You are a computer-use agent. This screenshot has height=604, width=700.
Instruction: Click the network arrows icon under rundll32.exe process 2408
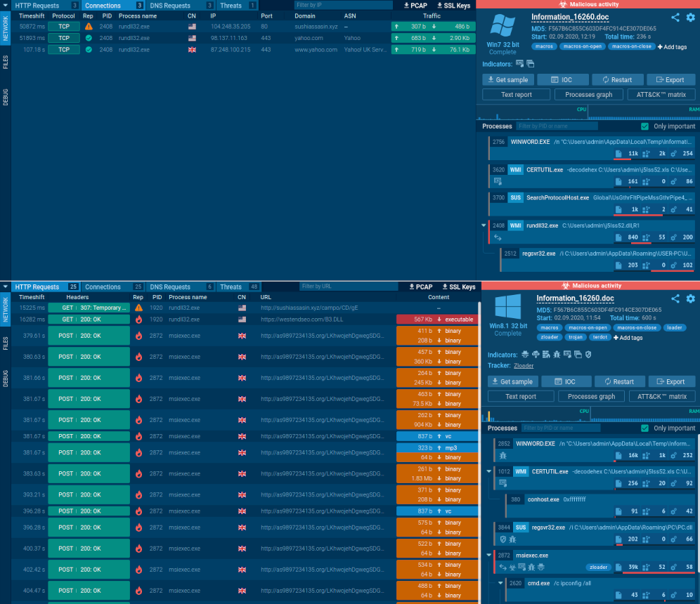pyautogui.click(x=498, y=237)
